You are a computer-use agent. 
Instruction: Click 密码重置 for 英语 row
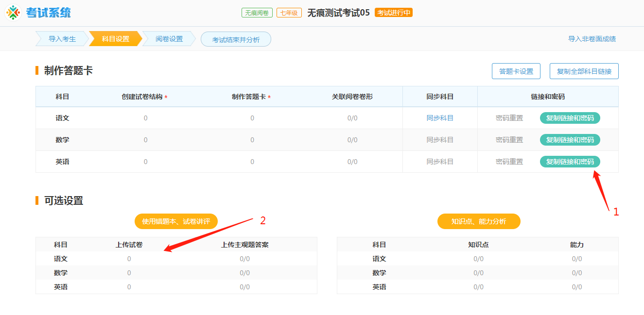tap(509, 162)
